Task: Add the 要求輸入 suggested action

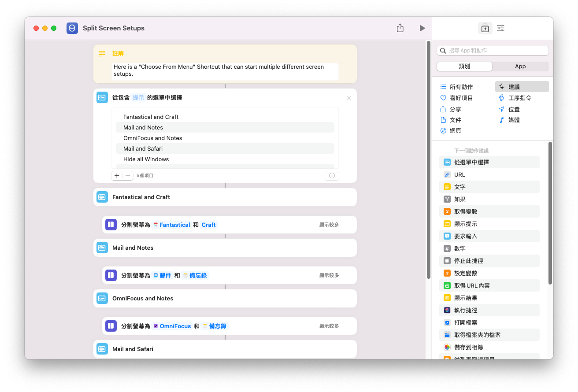Action: pos(489,236)
